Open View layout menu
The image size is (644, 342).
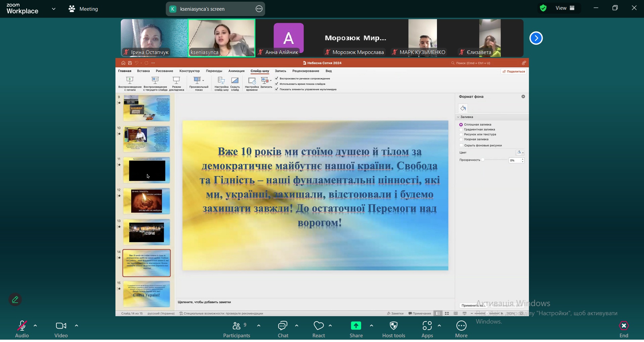pyautogui.click(x=565, y=8)
